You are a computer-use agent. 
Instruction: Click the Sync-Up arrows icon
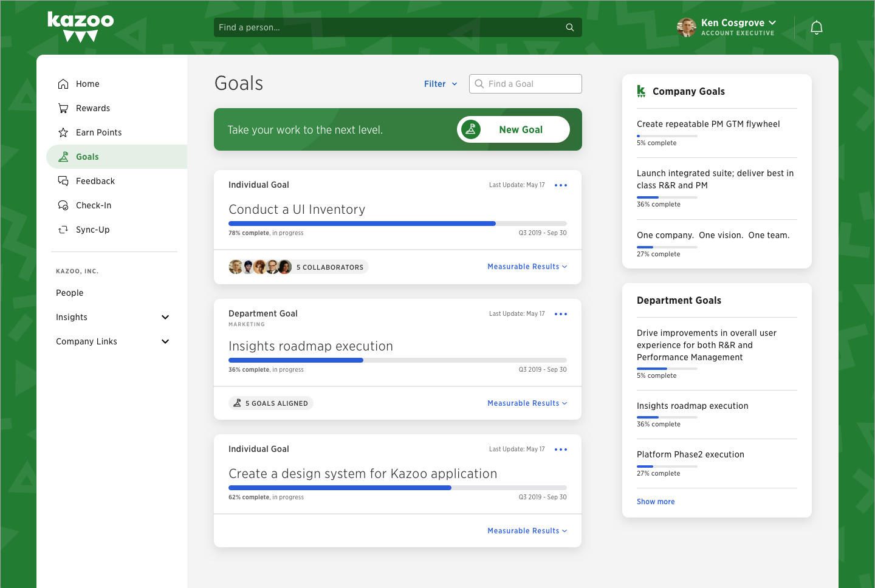click(x=63, y=230)
